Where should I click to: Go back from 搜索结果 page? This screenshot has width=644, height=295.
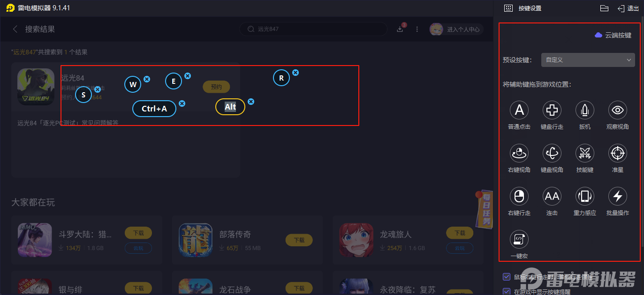coord(15,29)
